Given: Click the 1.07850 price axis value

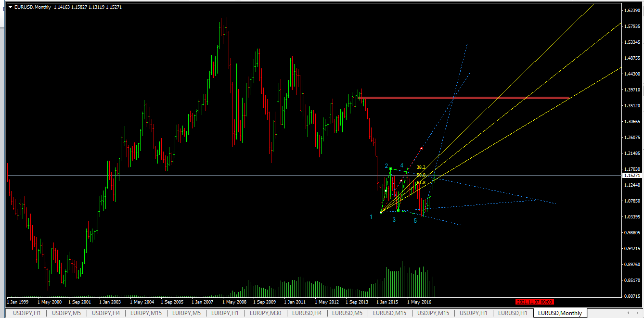Looking at the screenshot, I should tap(632, 201).
